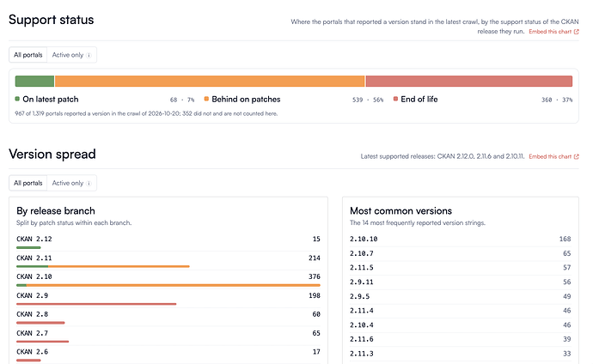Click red End of life bar segment
Viewport: 593px width, 364px height.
[469, 82]
